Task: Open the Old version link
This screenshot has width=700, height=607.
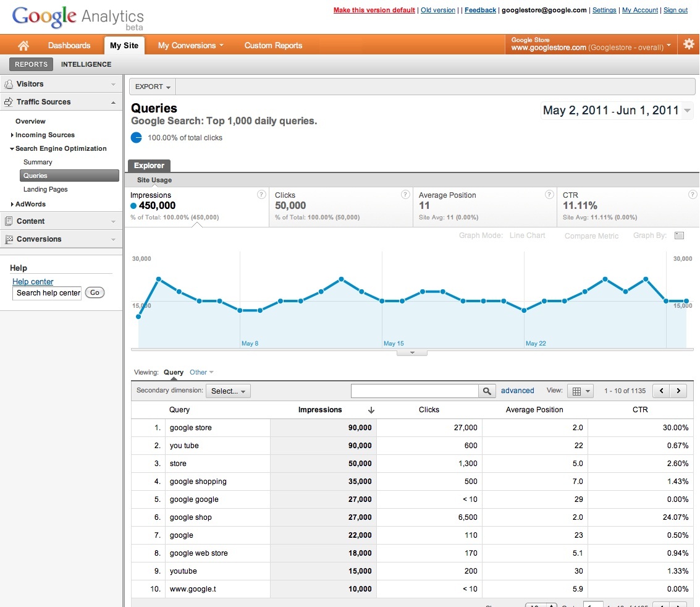Action: pyautogui.click(x=438, y=10)
